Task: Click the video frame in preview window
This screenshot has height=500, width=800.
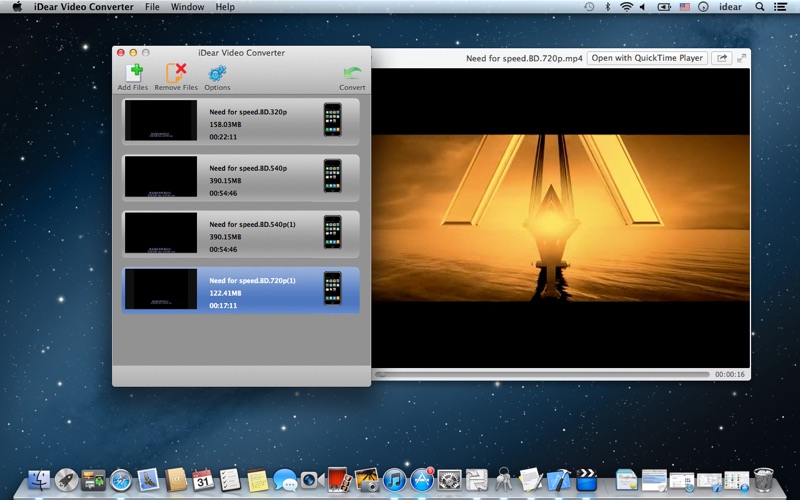Action: coord(561,218)
